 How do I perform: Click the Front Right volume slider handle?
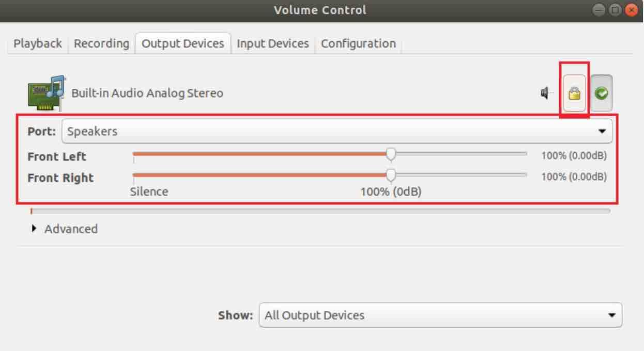391,175
